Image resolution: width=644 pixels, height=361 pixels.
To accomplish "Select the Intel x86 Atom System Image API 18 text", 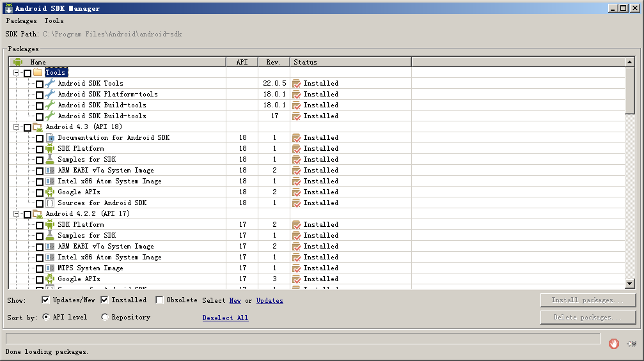I will click(x=109, y=181).
